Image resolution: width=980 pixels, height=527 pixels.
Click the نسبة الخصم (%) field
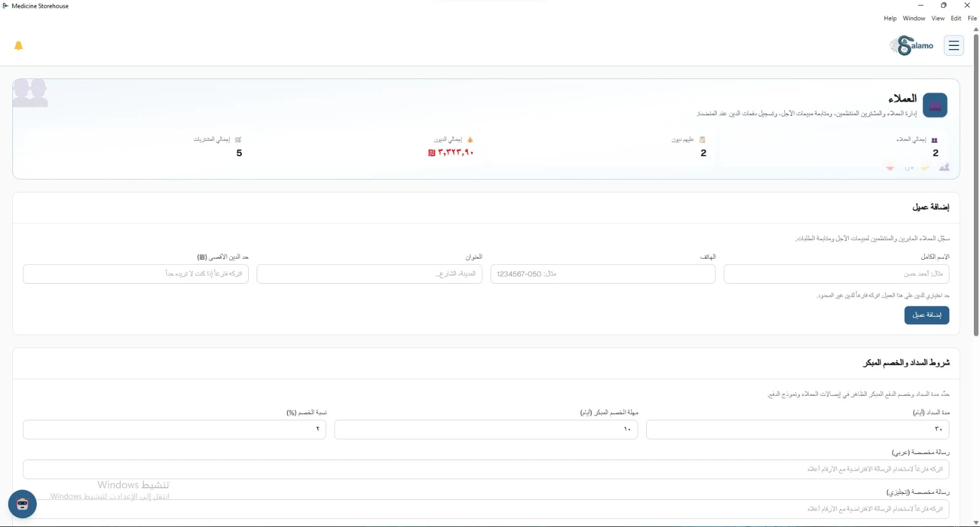click(175, 430)
